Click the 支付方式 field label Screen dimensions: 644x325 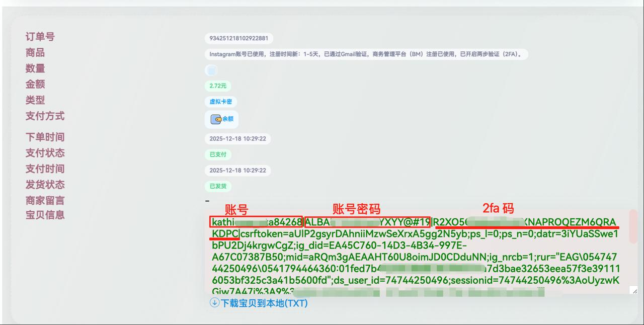pos(45,116)
